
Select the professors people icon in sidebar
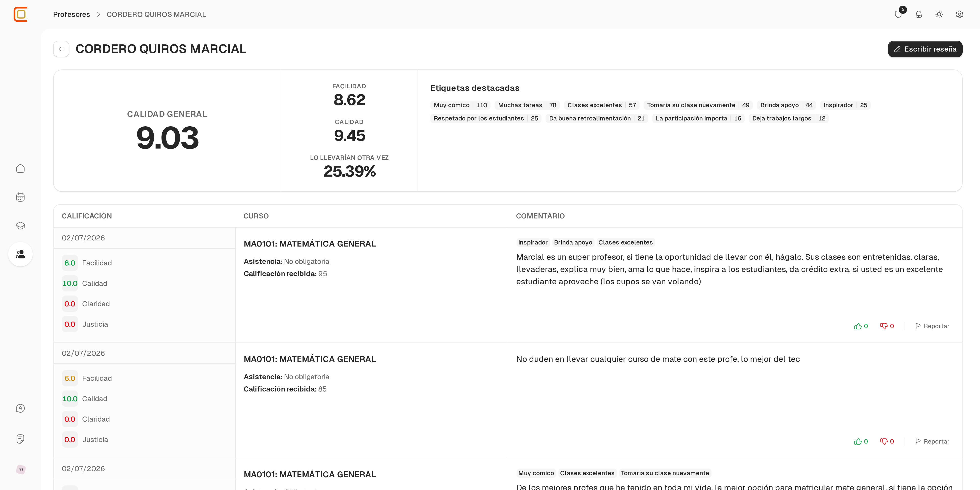20,254
